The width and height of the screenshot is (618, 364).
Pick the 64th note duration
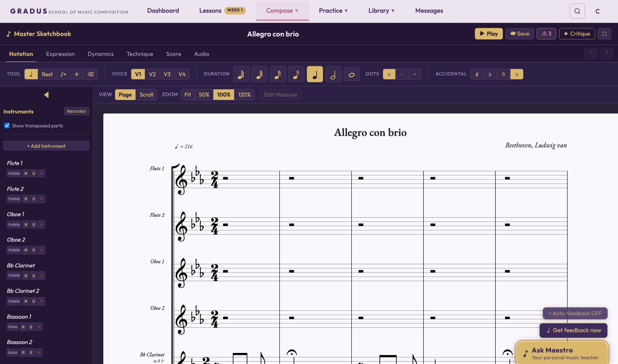241,74
